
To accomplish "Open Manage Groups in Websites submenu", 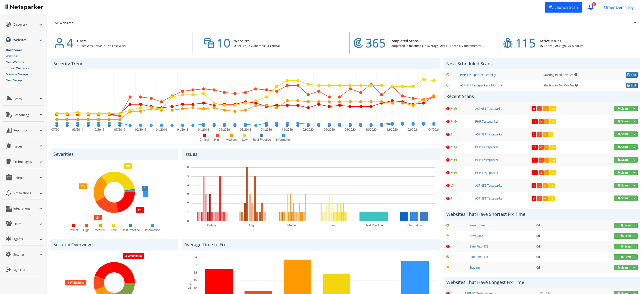I will [x=17, y=74].
